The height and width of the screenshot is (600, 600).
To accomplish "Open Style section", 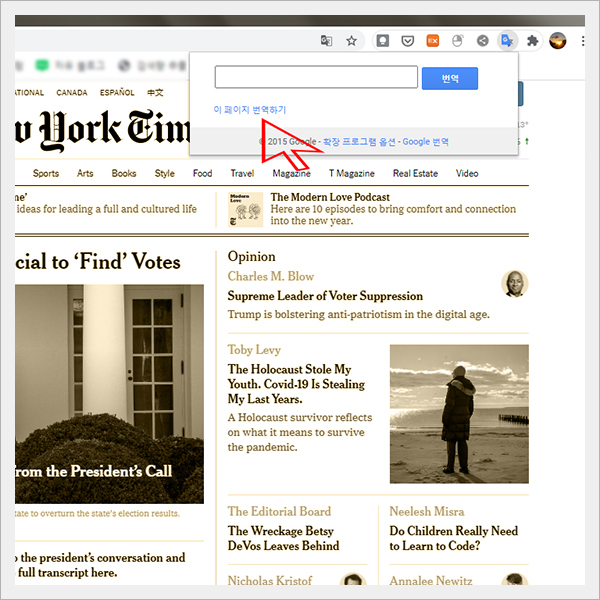I will tap(165, 173).
